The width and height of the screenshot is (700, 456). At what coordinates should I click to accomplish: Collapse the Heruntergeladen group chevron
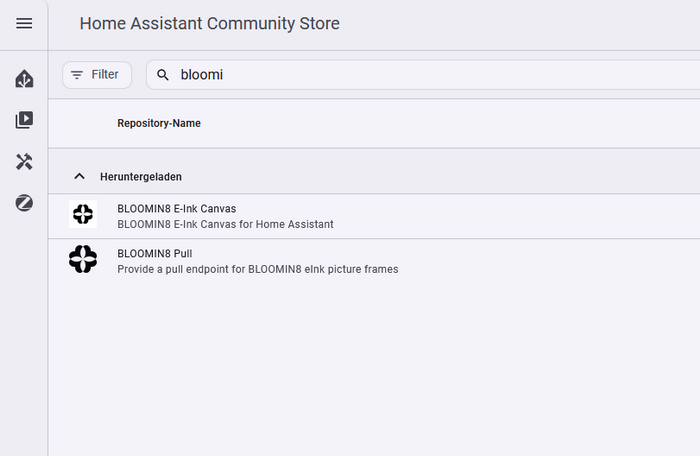pos(79,176)
